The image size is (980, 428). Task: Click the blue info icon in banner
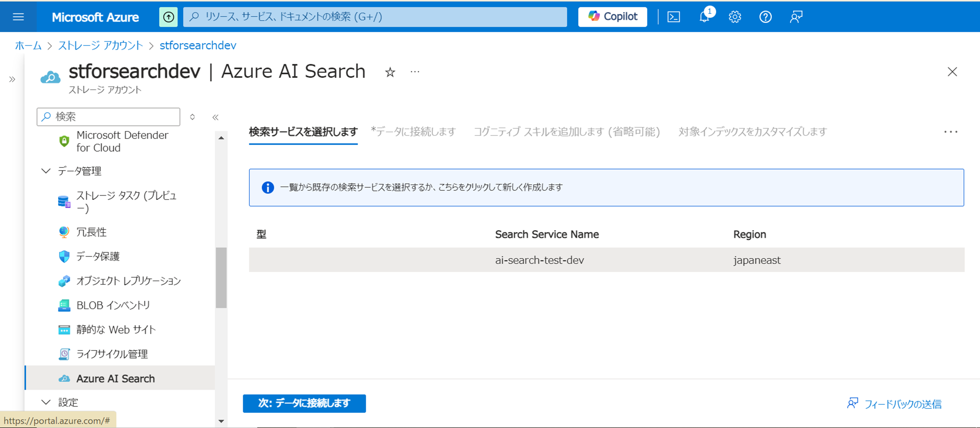pyautogui.click(x=267, y=187)
